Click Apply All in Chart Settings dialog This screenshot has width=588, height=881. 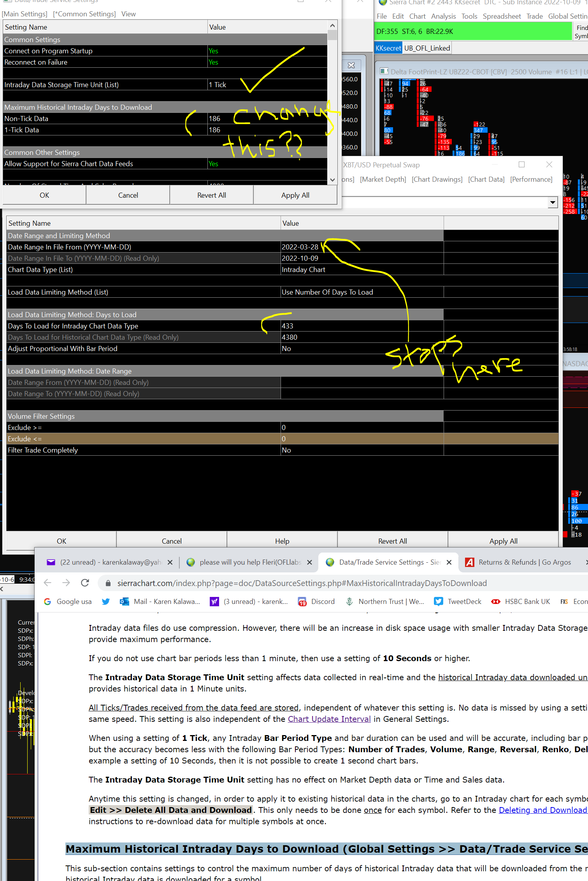[503, 541]
